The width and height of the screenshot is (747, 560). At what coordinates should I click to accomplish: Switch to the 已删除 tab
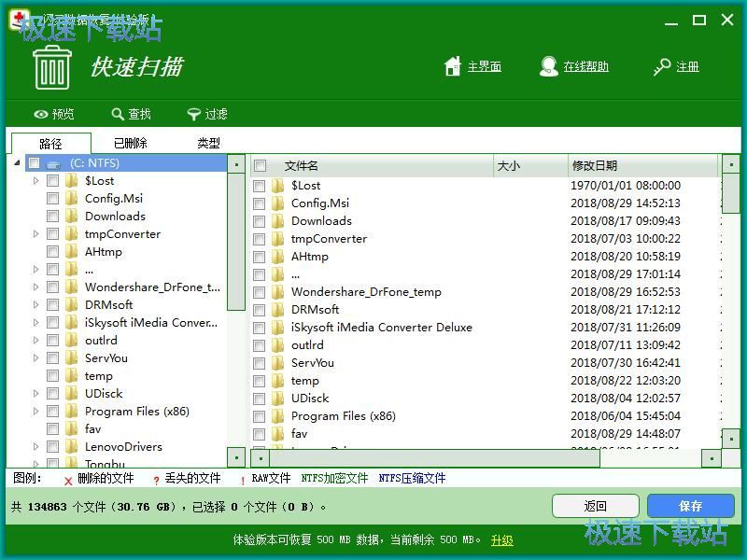coord(130,143)
